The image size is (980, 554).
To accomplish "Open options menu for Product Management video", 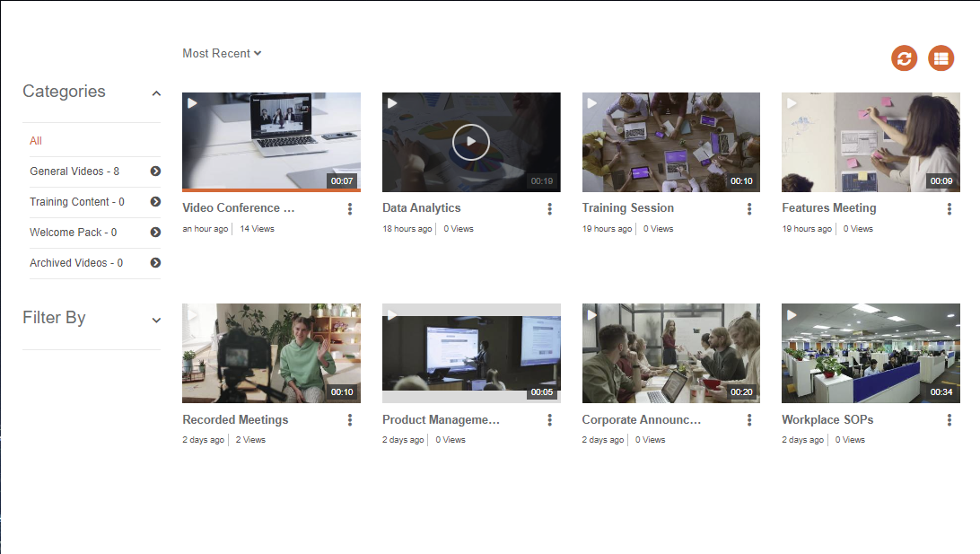I will [550, 420].
